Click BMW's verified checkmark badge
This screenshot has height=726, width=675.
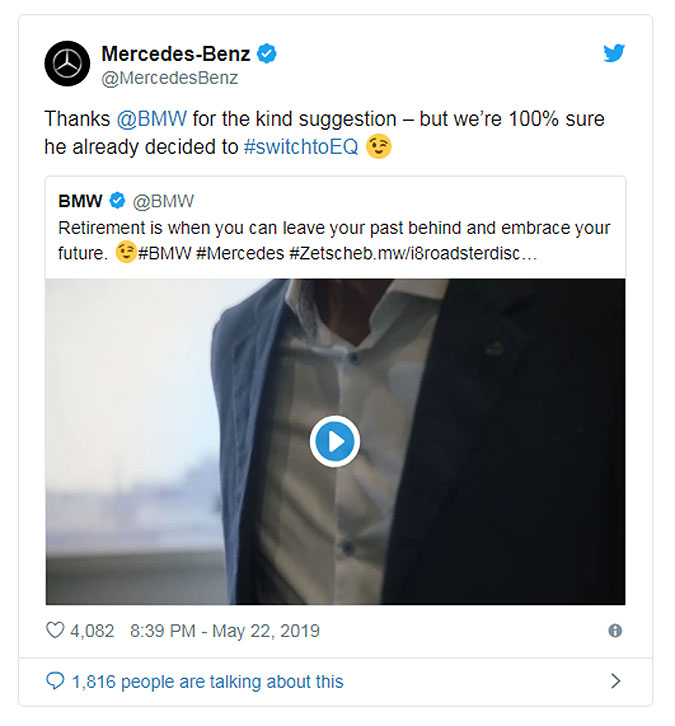pos(117,201)
